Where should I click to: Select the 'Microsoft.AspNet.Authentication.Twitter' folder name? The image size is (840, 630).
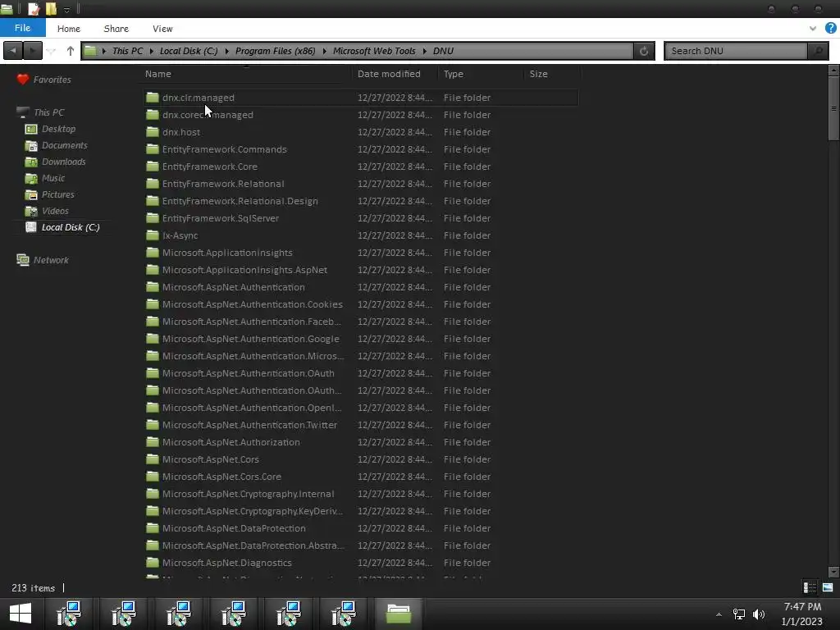click(x=249, y=425)
